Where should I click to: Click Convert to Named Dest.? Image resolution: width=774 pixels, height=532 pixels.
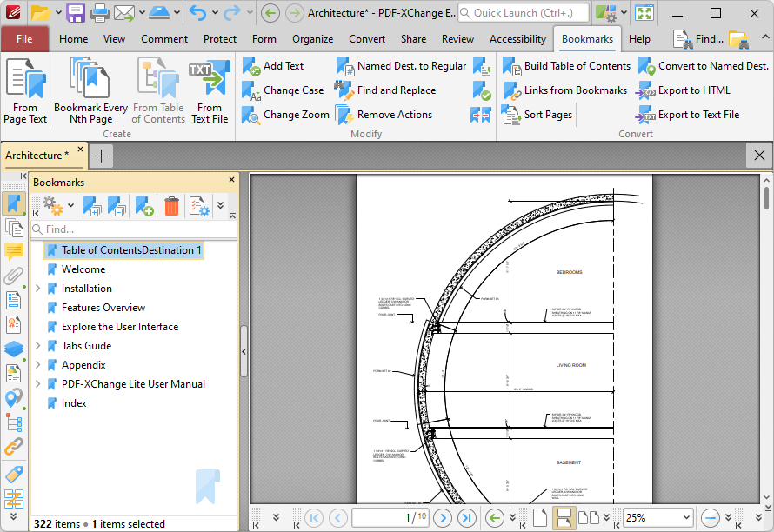click(x=704, y=66)
